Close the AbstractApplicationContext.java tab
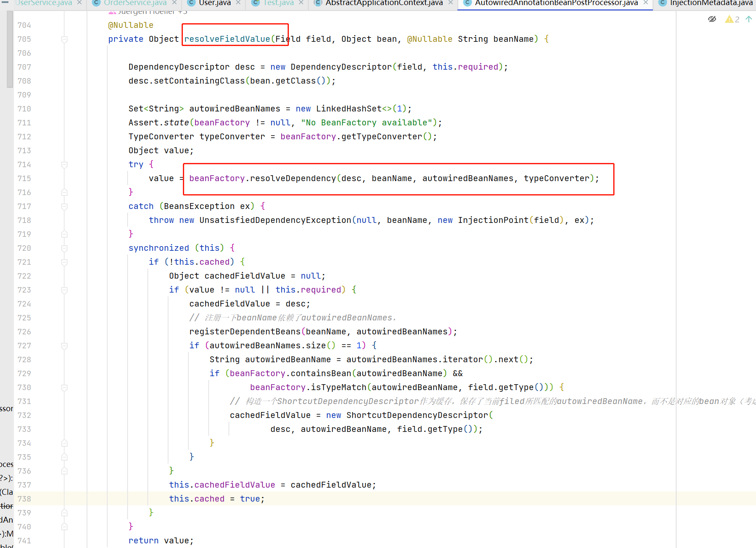756x548 pixels. tap(451, 3)
